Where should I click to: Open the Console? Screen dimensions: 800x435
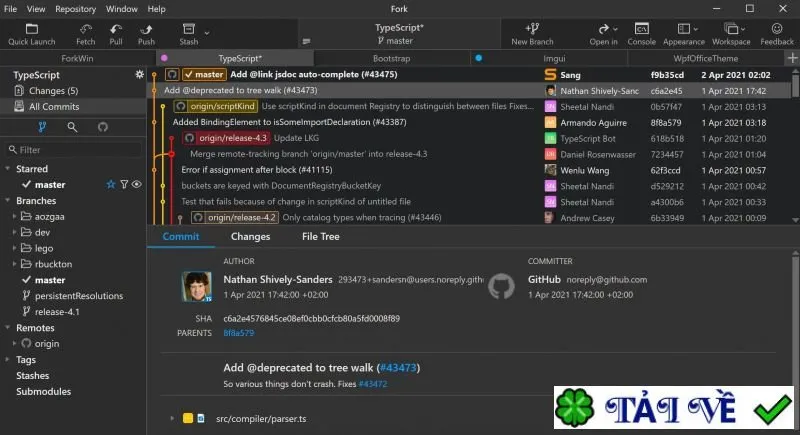pyautogui.click(x=641, y=34)
